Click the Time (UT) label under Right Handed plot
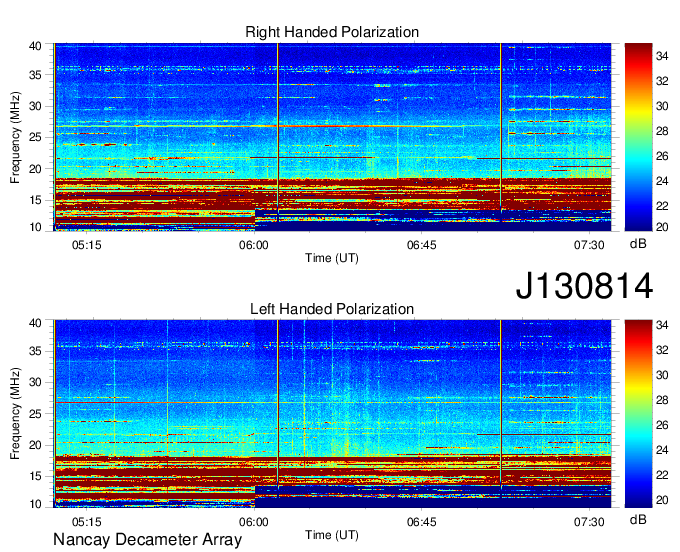The height and width of the screenshot is (552, 680). point(332,258)
